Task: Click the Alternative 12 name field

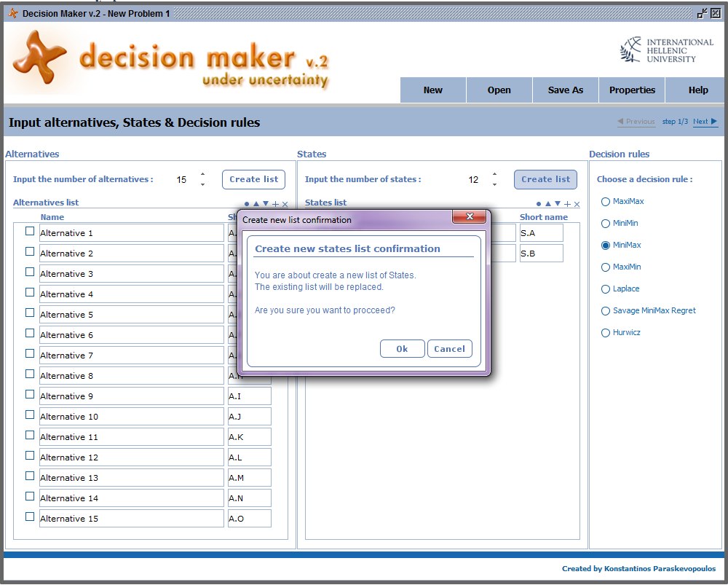Action: coord(131,458)
